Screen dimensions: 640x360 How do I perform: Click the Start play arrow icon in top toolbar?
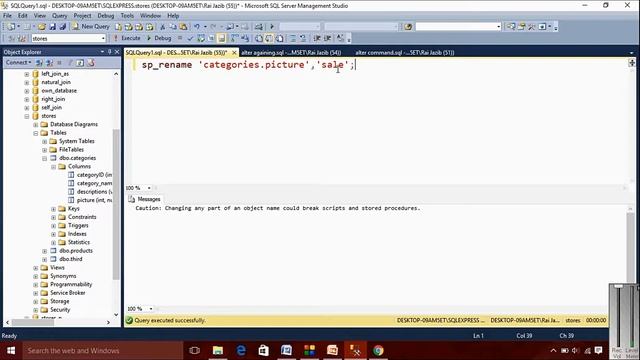(272, 27)
